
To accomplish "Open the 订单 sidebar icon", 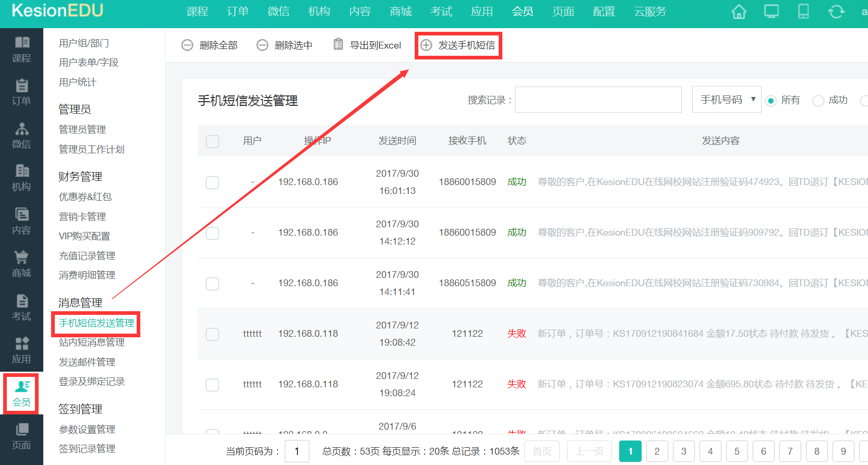I will click(21, 92).
